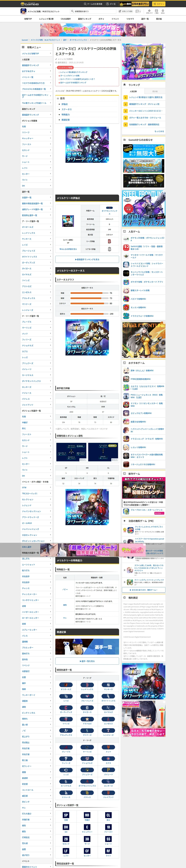Click the 選手一覧 Ohtani banner image
Image resolution: width=186 pixels, height=868 pixels.
tap(87, 647)
